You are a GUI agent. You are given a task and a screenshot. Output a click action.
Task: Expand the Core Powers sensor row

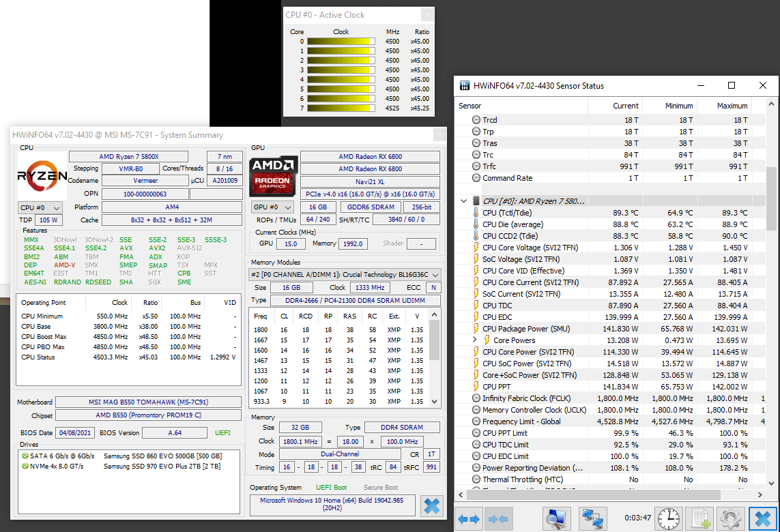click(474, 340)
